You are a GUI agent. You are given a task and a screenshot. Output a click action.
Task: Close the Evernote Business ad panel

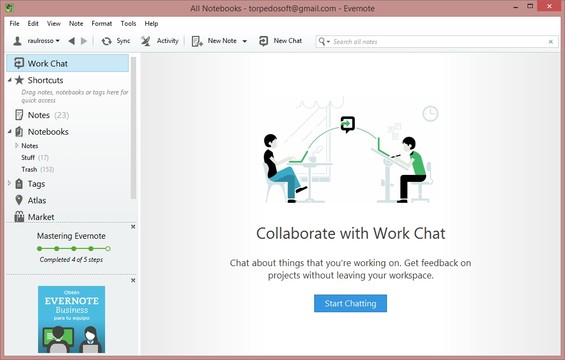point(133,280)
